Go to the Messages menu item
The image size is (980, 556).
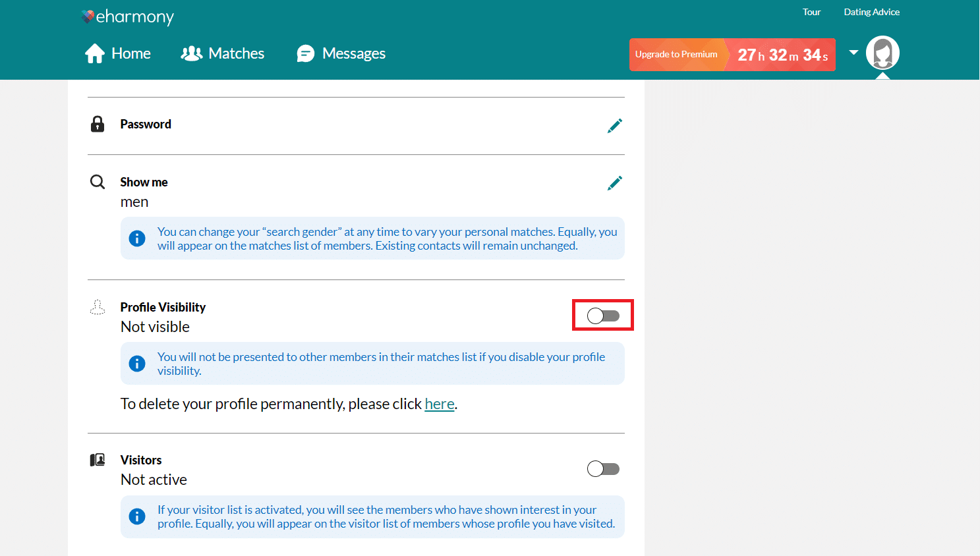point(353,53)
